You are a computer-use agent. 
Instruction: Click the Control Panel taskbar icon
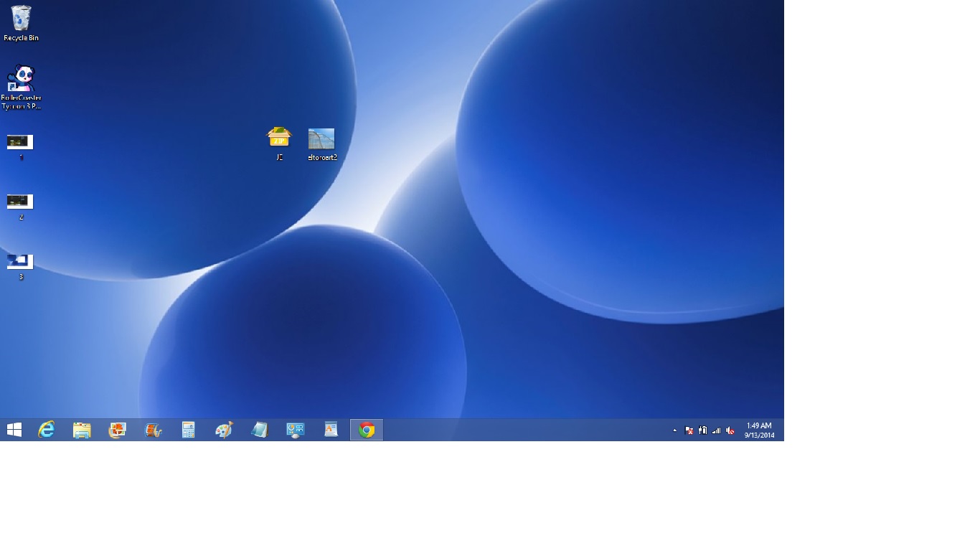[295, 430]
